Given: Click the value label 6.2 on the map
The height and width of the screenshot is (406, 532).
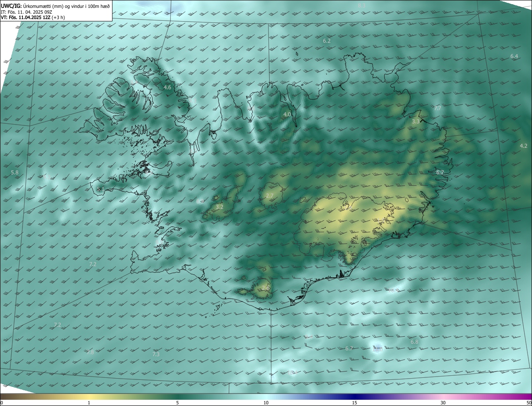Looking at the screenshot, I should (x=327, y=41).
